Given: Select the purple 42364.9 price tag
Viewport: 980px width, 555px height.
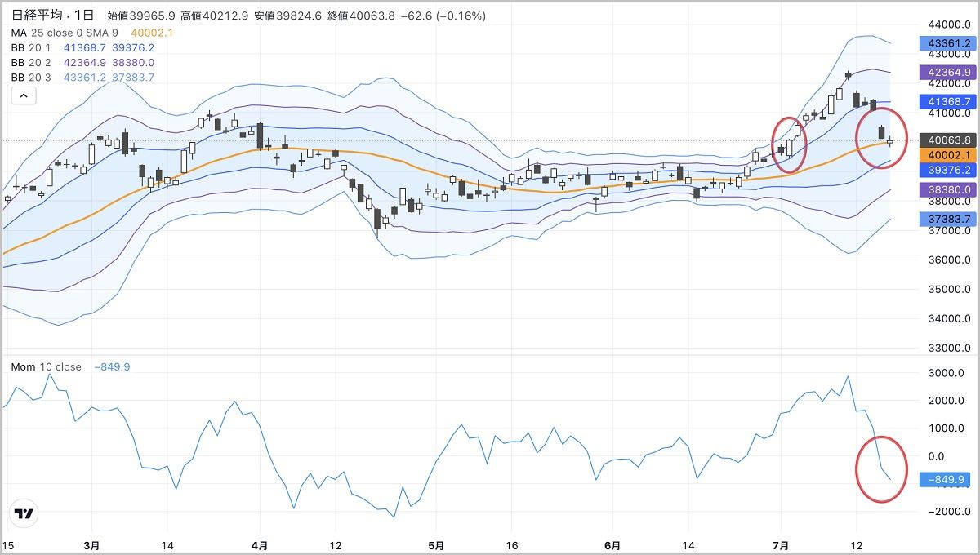Looking at the screenshot, I should 949,73.
